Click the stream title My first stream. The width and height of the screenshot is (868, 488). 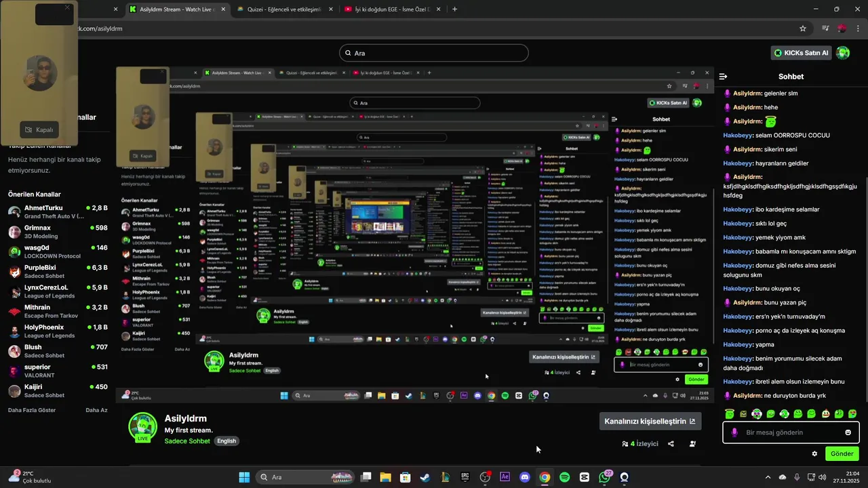189,430
